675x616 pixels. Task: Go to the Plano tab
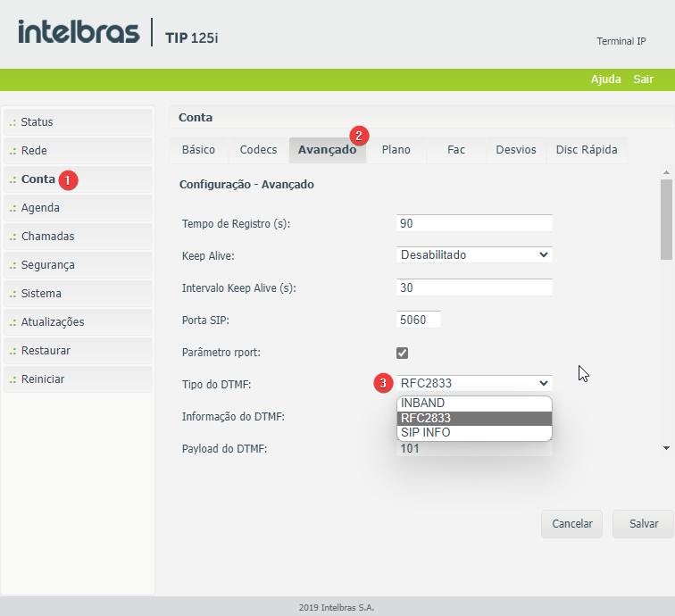[396, 150]
